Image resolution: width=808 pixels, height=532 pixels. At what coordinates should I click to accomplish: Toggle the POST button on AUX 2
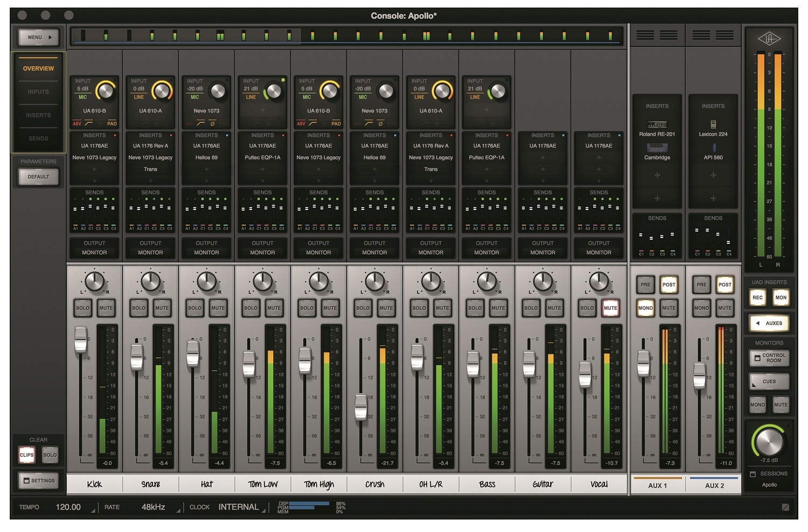(x=725, y=285)
